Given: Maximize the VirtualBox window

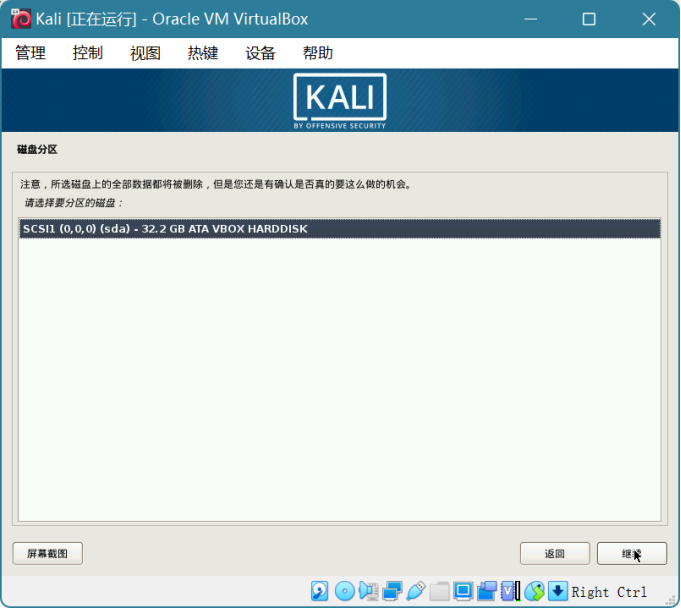Looking at the screenshot, I should [x=589, y=19].
